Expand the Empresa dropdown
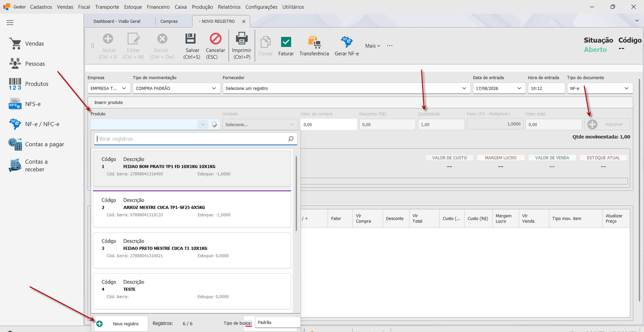The height and width of the screenshot is (332, 644). point(124,88)
